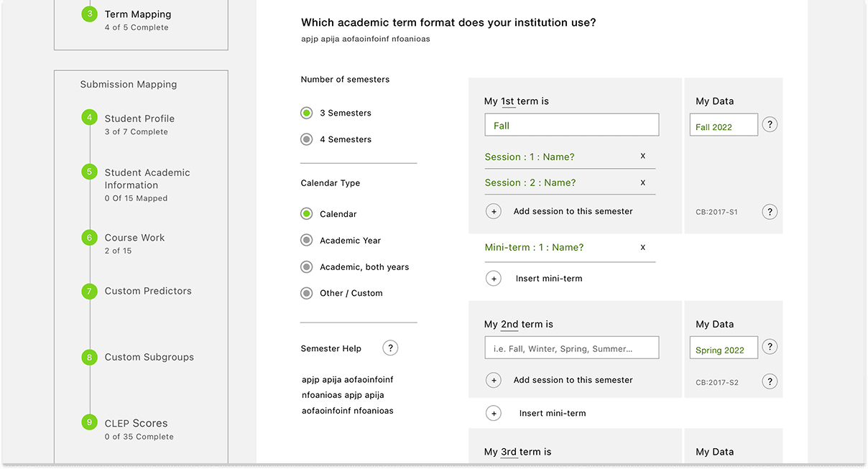Choose the Academic Year calendar type
This screenshot has width=868, height=469.
point(307,241)
